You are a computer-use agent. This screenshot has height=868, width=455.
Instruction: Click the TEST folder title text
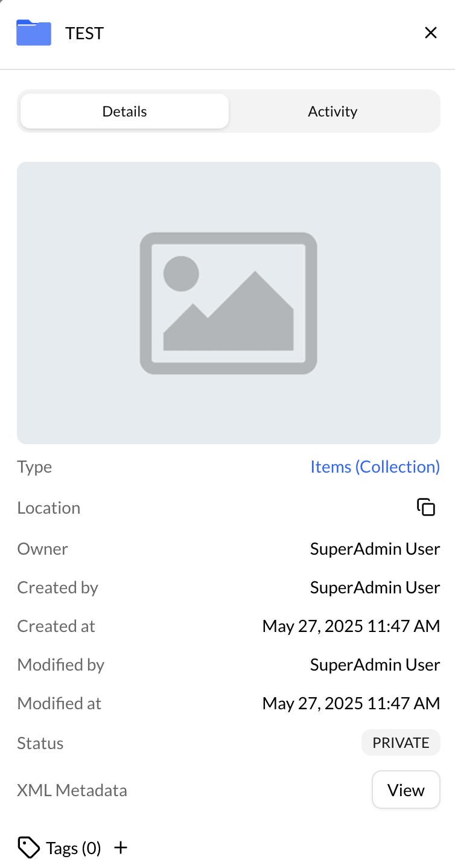click(x=84, y=33)
